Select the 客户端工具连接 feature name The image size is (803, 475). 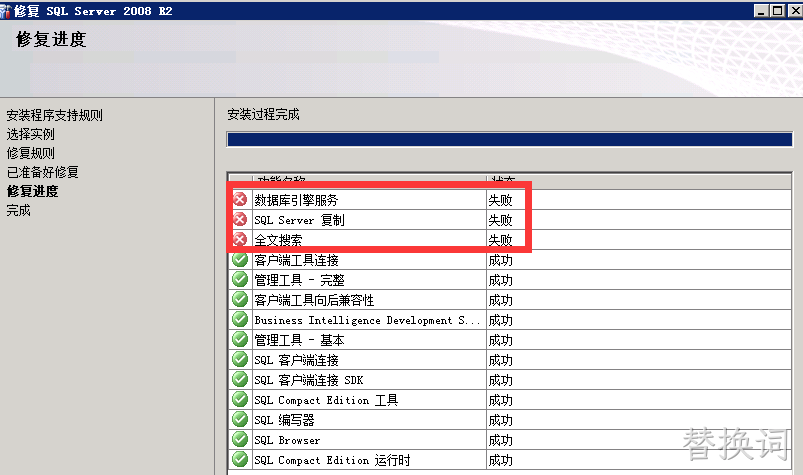[x=296, y=260]
